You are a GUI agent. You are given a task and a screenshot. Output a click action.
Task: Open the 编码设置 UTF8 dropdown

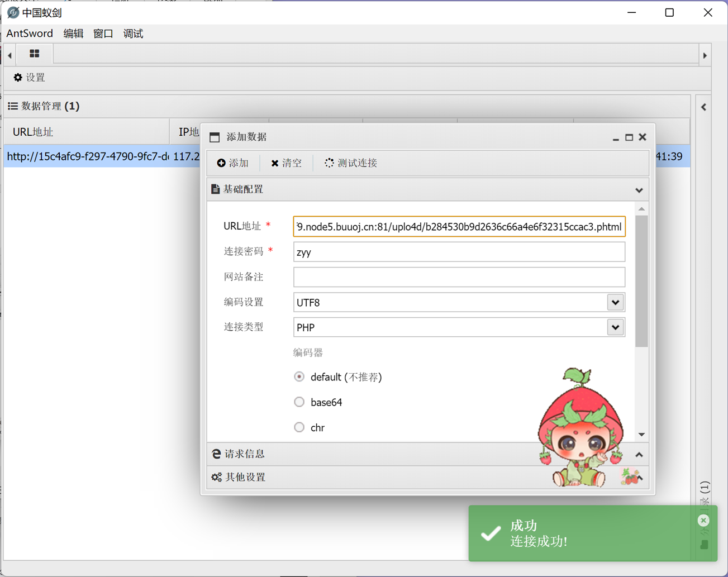[615, 302]
